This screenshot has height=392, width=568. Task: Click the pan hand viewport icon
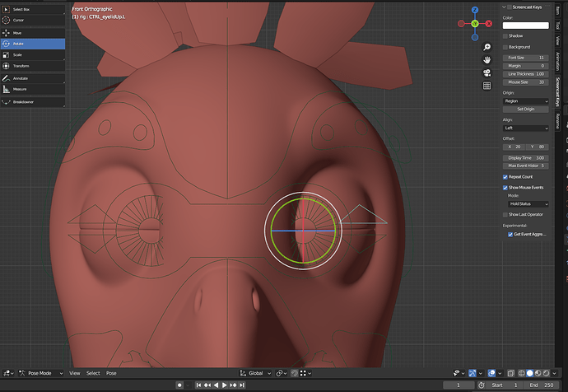coord(487,60)
